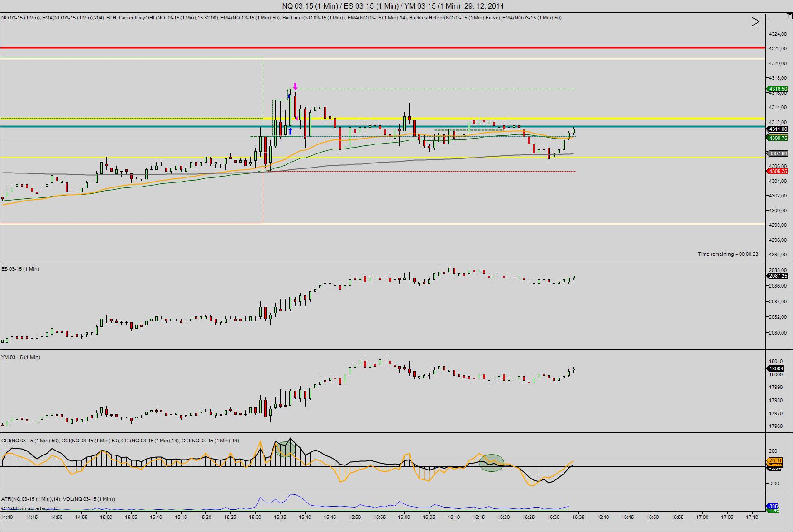793x532 pixels.
Task: Click the black 4311,00 last price marker
Action: (x=778, y=129)
